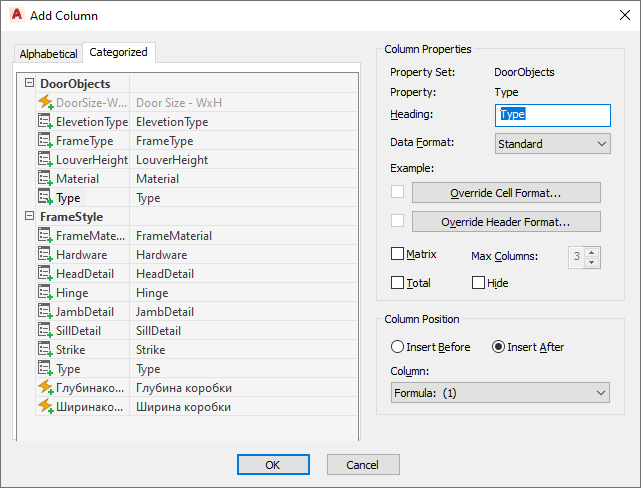Viewport: 641px width, 488px height.
Task: Switch to the Alphabetical tab
Action: (48, 54)
